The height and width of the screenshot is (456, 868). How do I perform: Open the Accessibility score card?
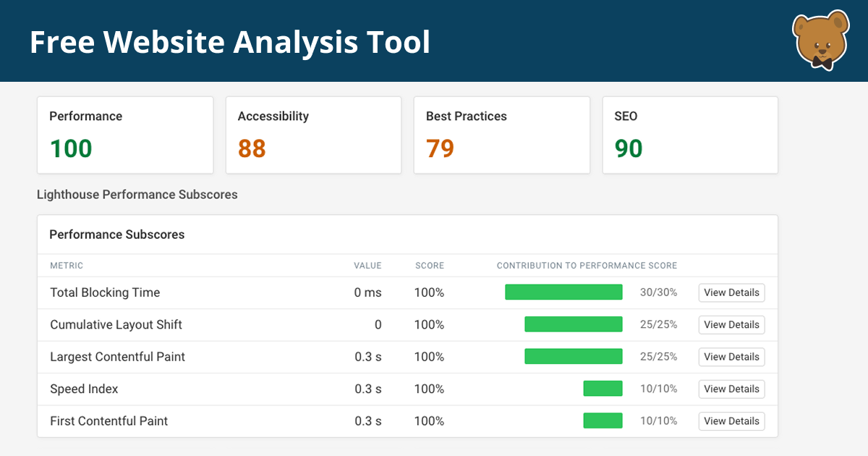pos(313,135)
